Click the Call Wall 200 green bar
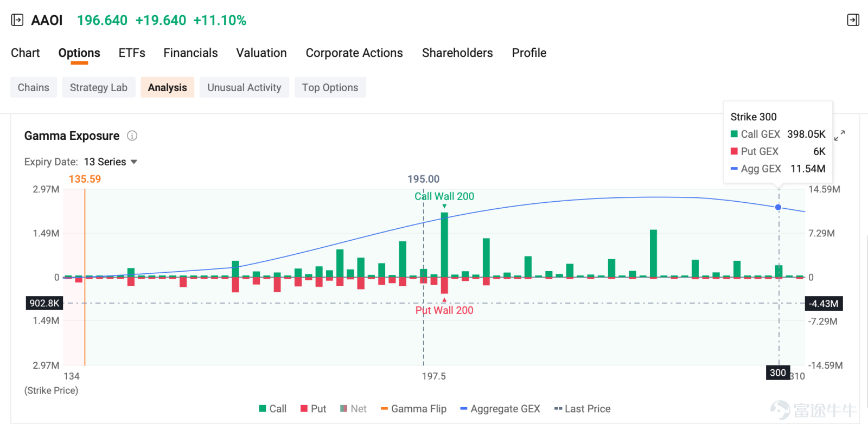Image resolution: width=868 pixels, height=430 pixels. point(444,245)
